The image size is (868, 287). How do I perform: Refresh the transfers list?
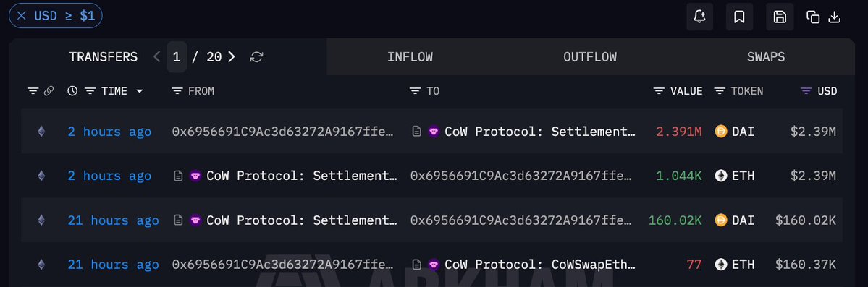click(256, 57)
